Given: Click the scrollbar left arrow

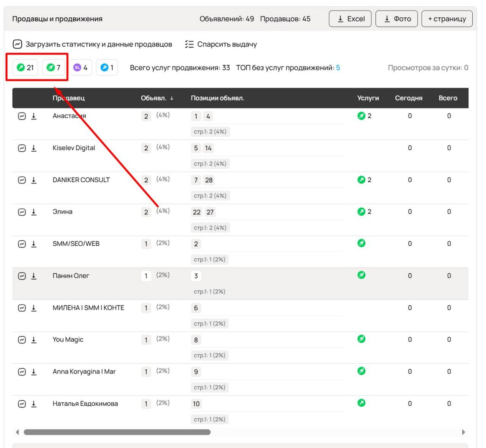Looking at the screenshot, I should (x=17, y=432).
